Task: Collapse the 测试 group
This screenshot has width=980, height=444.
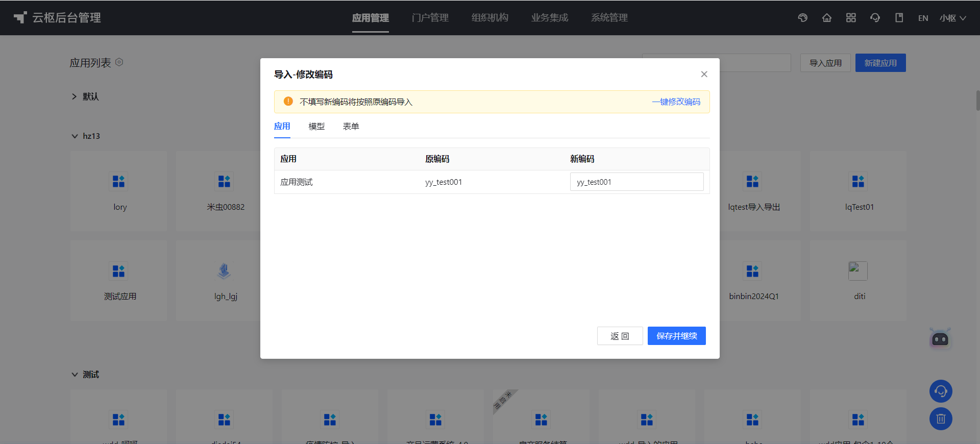Action: (x=75, y=375)
